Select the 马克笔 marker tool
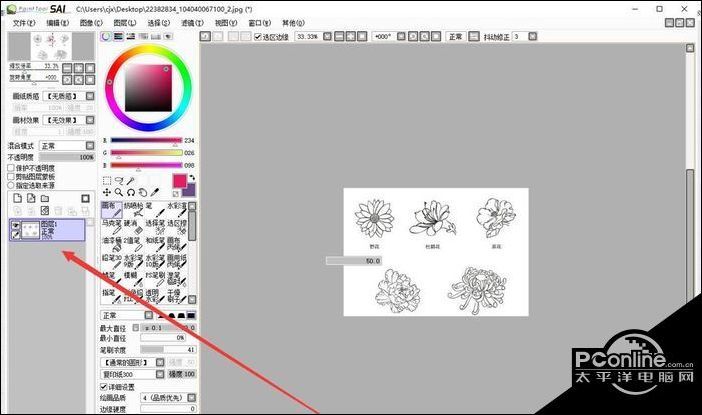The height and width of the screenshot is (415, 702). tap(111, 227)
